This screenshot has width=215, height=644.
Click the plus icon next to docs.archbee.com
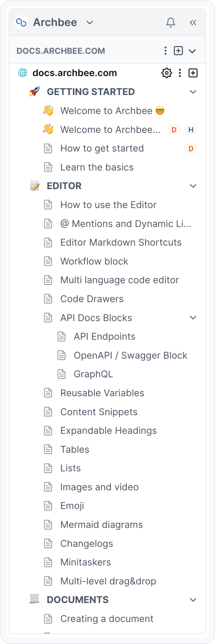[193, 73]
